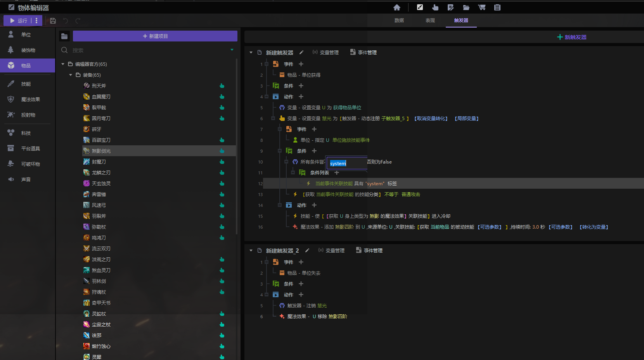Click the folder icon beside 新建项目

64,36
